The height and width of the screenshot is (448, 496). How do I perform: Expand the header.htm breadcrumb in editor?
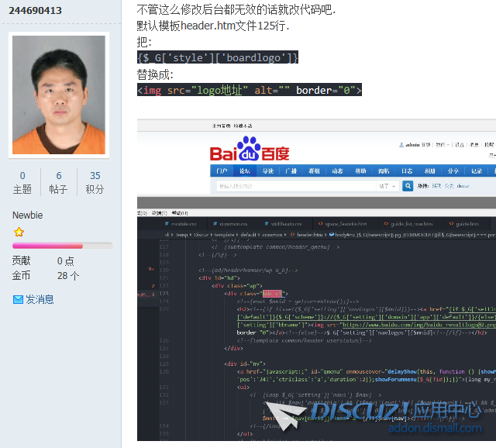click(x=308, y=234)
